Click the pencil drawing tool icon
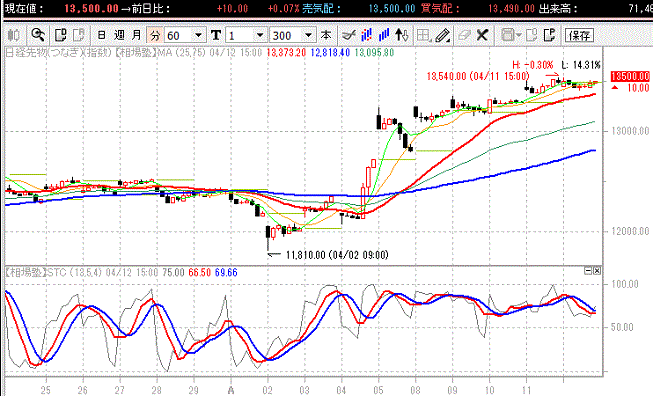 [442, 35]
